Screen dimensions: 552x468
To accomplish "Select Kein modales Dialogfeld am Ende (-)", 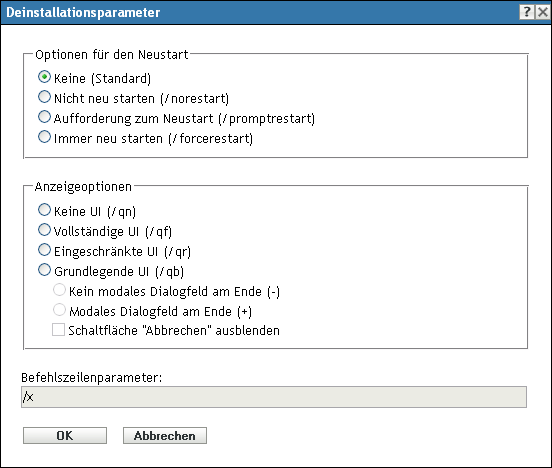I will point(59,290).
